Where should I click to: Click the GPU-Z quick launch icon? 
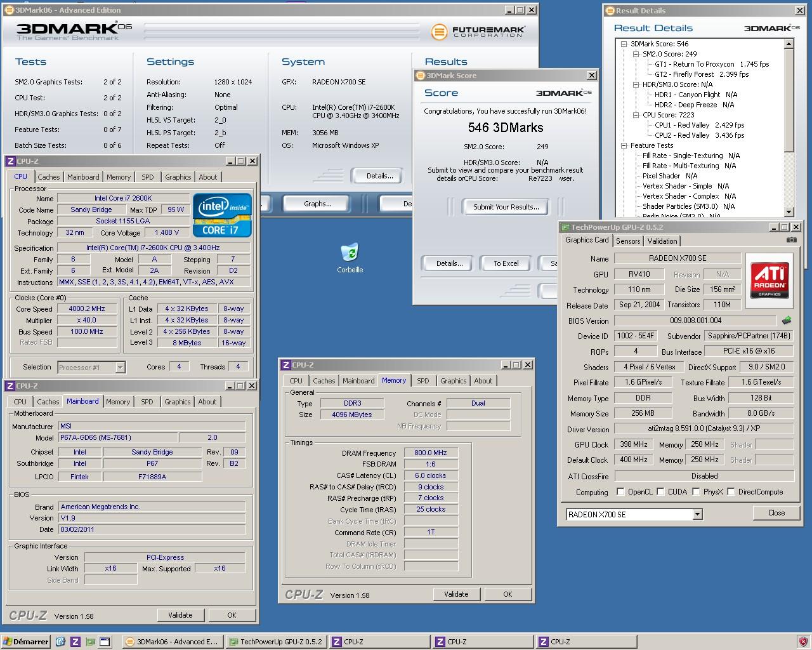tap(90, 642)
